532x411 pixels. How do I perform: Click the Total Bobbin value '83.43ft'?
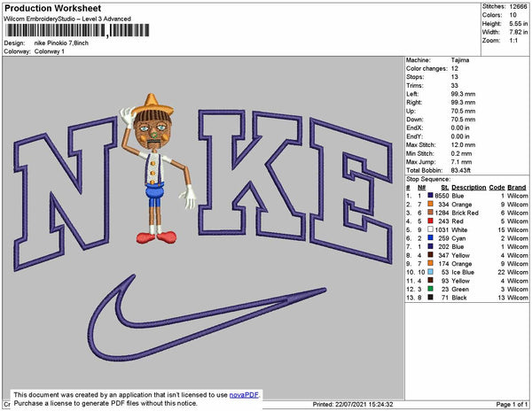[461, 170]
